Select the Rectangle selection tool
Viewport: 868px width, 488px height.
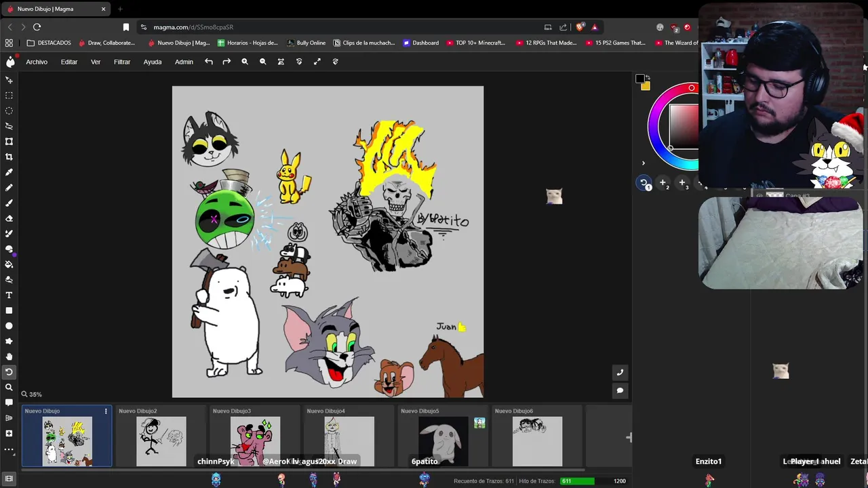coord(9,96)
